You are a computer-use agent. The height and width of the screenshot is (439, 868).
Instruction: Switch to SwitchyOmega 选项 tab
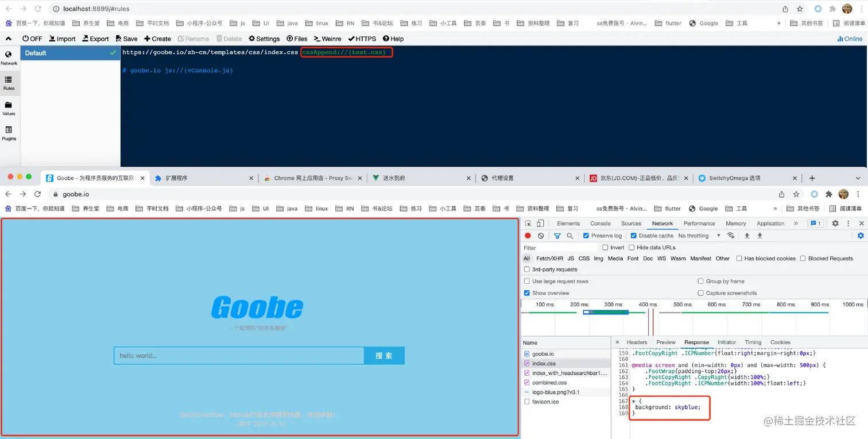[x=747, y=178]
